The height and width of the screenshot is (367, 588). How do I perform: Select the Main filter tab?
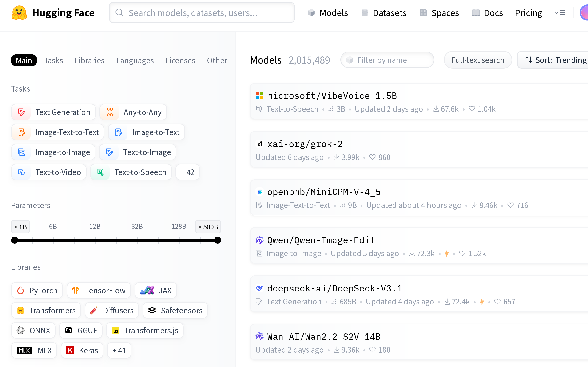coord(24,60)
